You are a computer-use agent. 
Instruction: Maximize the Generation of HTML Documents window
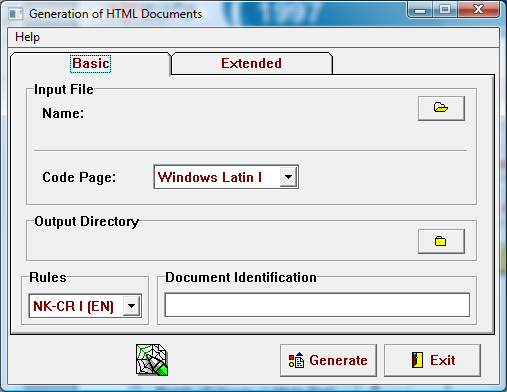point(445,9)
